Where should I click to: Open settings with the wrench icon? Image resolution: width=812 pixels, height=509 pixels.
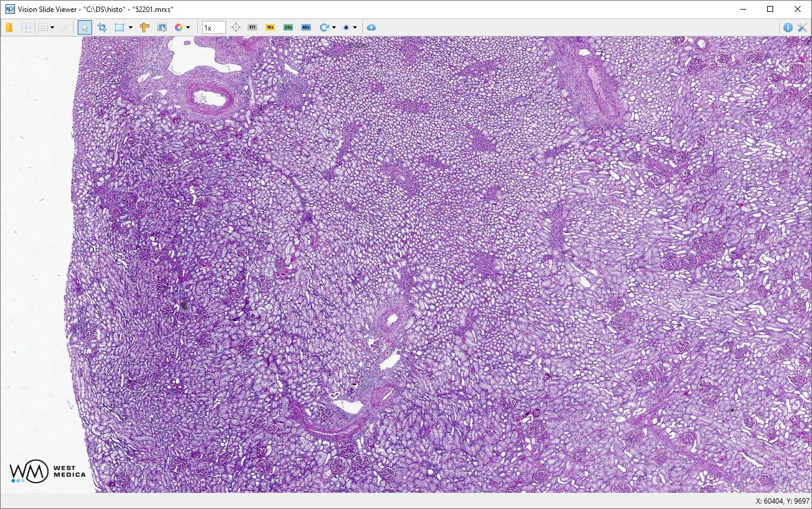click(802, 27)
